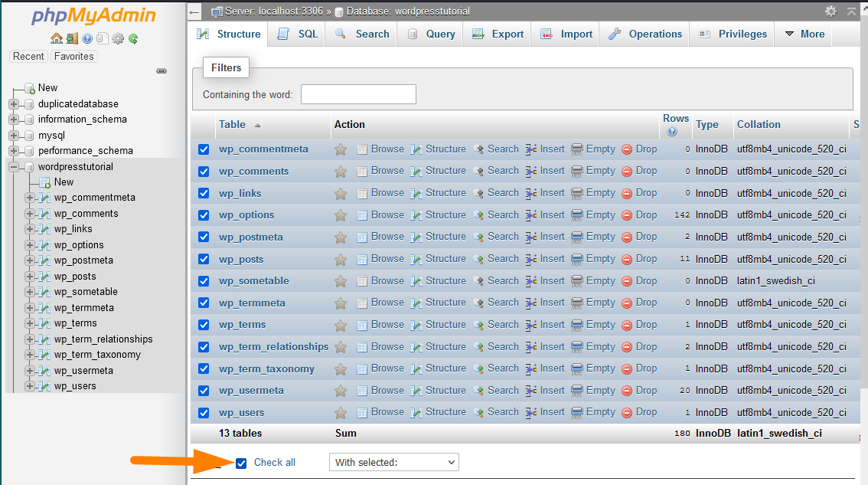Open the Import tab

point(566,34)
